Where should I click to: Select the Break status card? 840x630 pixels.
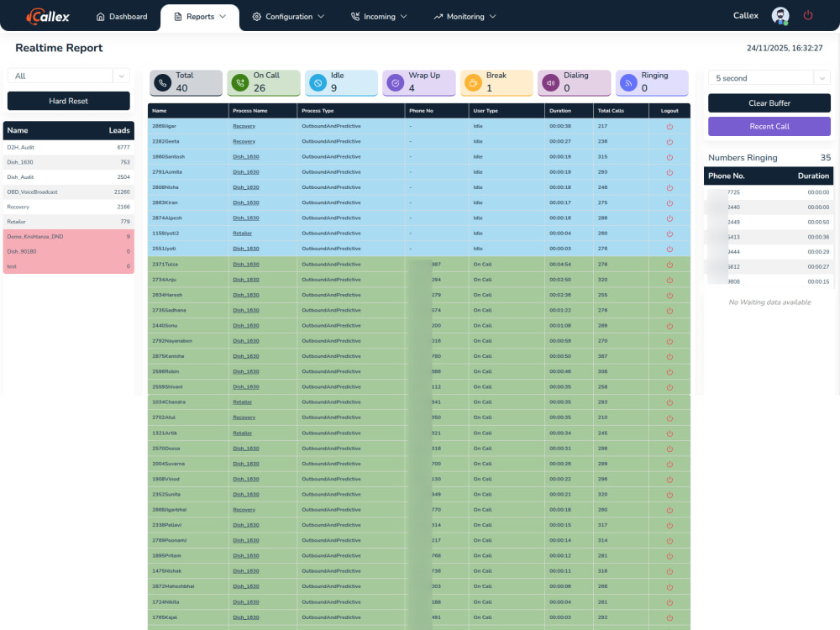(496, 82)
